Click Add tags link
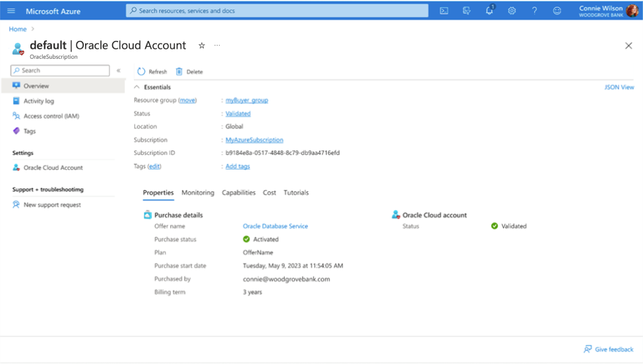This screenshot has height=364, width=643. click(237, 166)
